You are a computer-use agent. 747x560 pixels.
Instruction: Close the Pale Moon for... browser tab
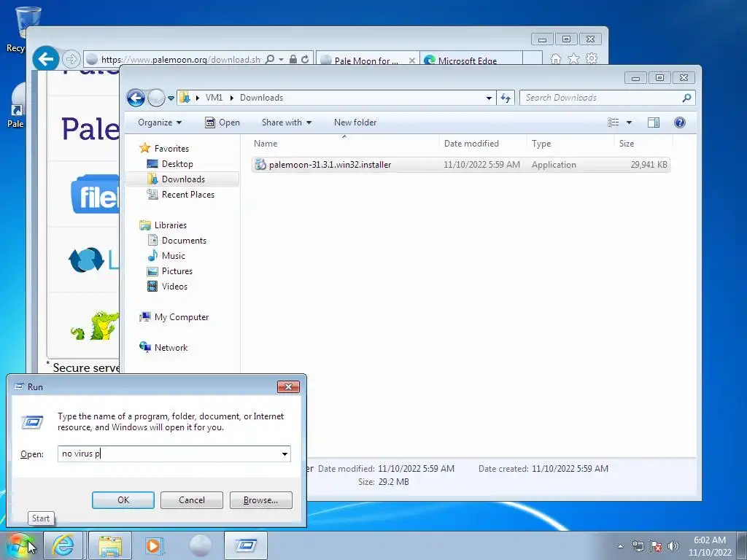click(412, 61)
